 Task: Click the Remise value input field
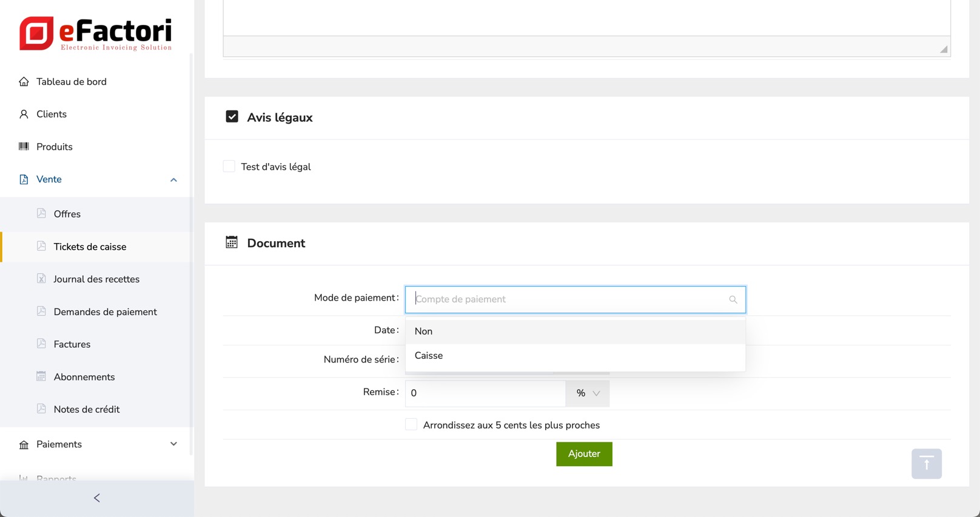[x=485, y=393]
